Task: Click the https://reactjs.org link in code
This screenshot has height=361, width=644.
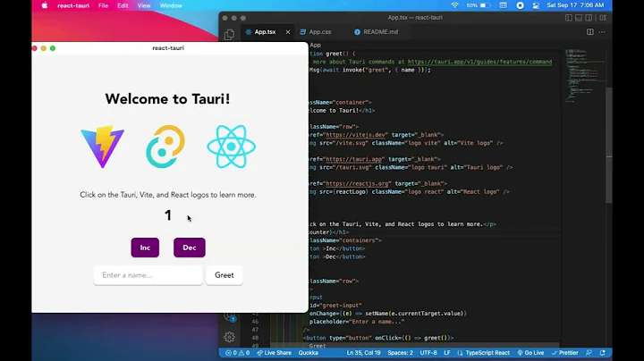Action: [357, 184]
